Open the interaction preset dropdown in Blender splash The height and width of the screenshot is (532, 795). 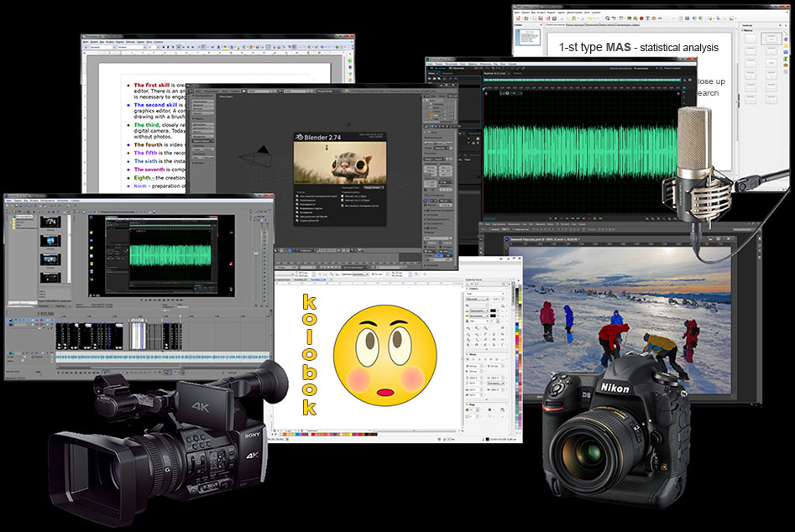tap(374, 187)
